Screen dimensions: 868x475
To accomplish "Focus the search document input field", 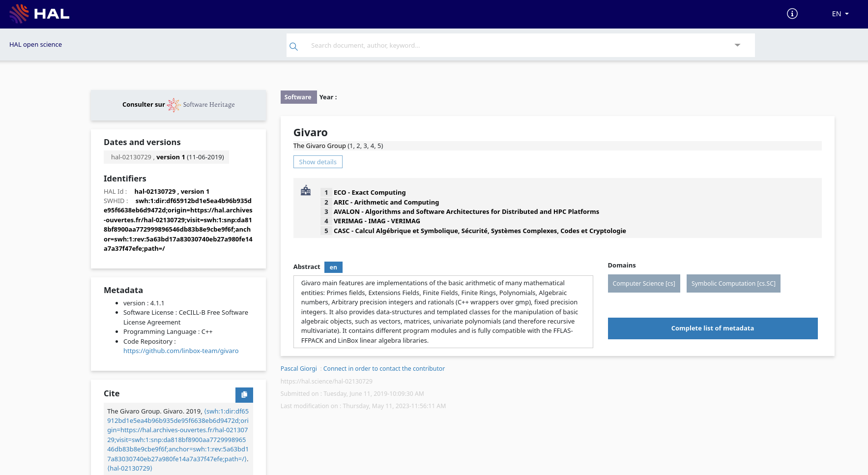I will (x=516, y=45).
